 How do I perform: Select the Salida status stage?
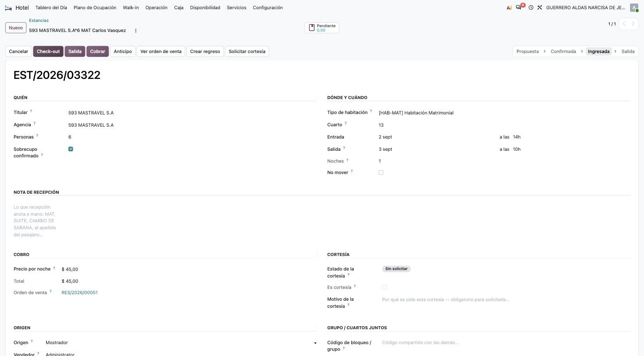[x=628, y=51]
